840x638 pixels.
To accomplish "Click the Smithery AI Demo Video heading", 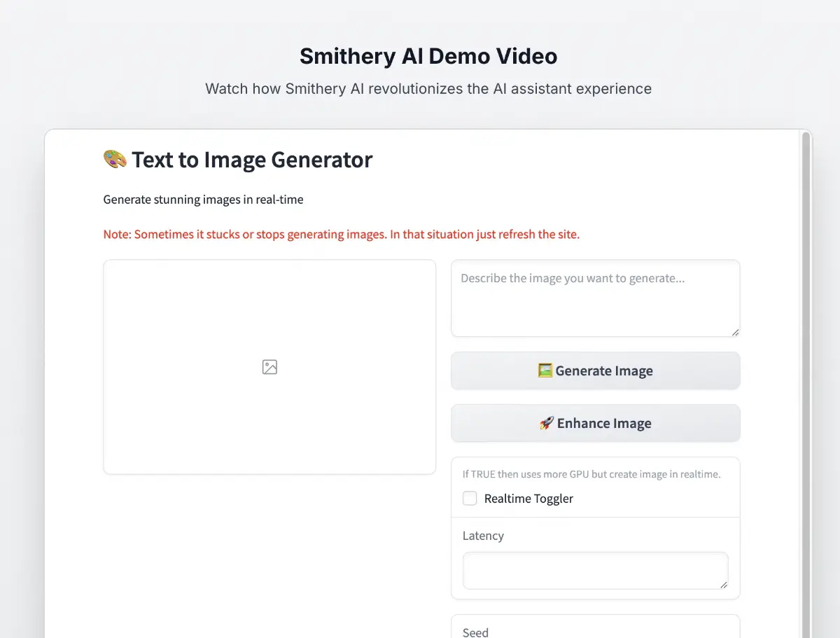I will point(428,56).
